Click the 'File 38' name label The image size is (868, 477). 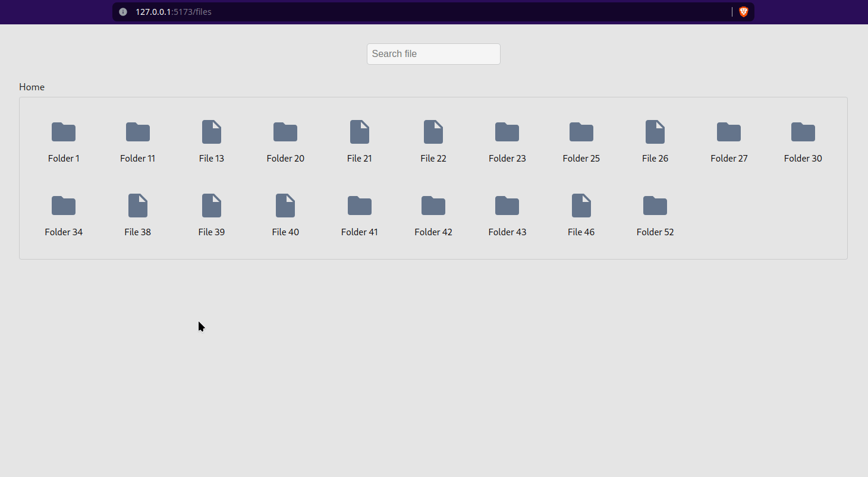pos(138,232)
